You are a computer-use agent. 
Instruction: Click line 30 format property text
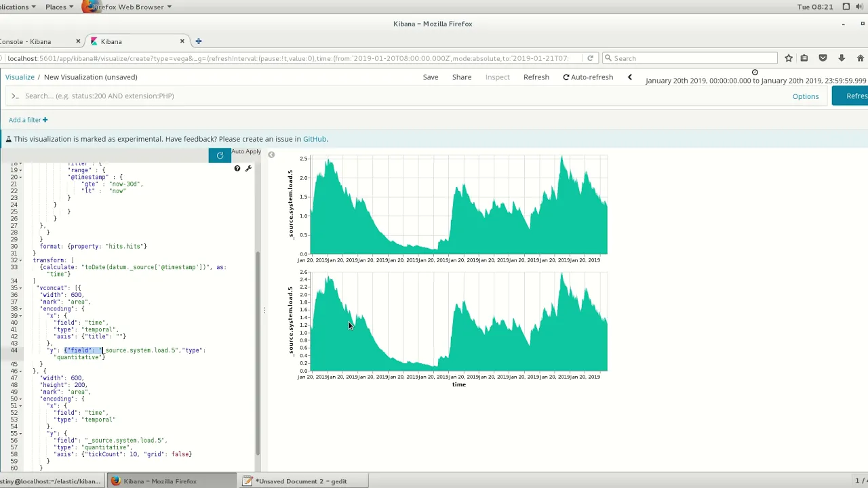93,246
